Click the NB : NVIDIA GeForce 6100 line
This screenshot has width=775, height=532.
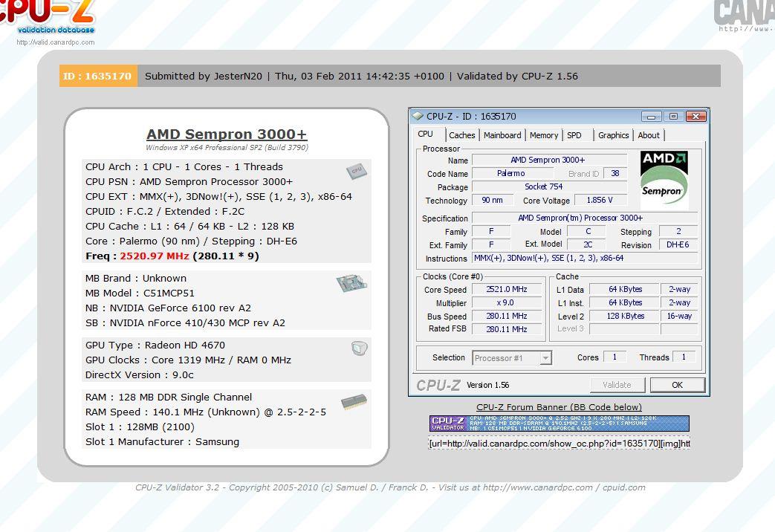point(168,308)
